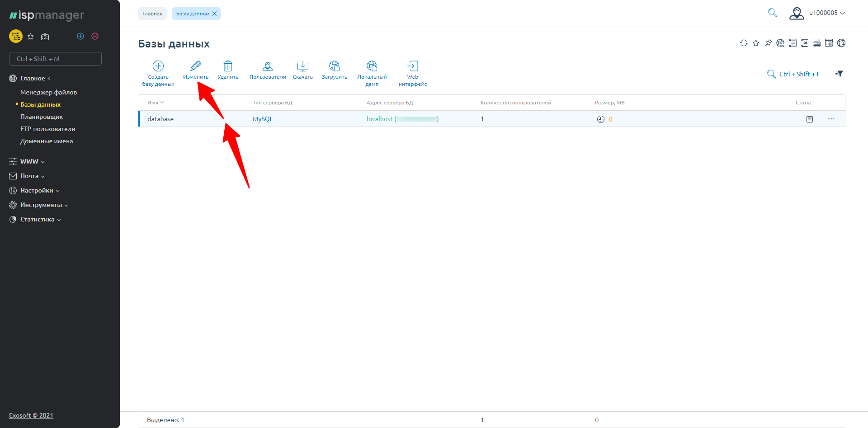
Task: Open the three-dots menu for database row
Action: tap(831, 119)
